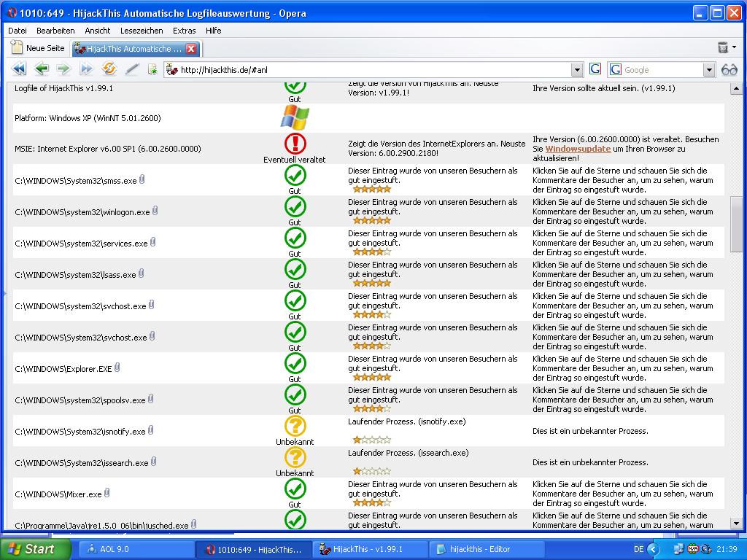Viewport: 747px width, 560px height.
Task: Click the closed trash can icon in tab bar
Action: (723, 47)
